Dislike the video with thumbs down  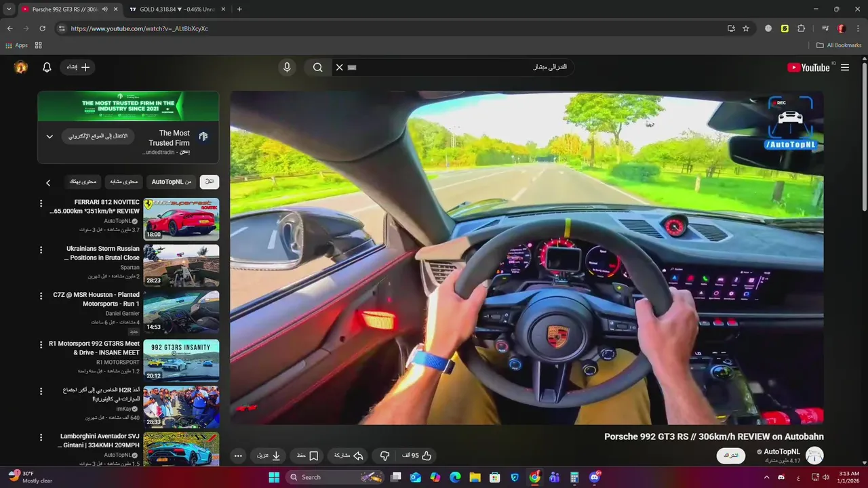pyautogui.click(x=384, y=455)
